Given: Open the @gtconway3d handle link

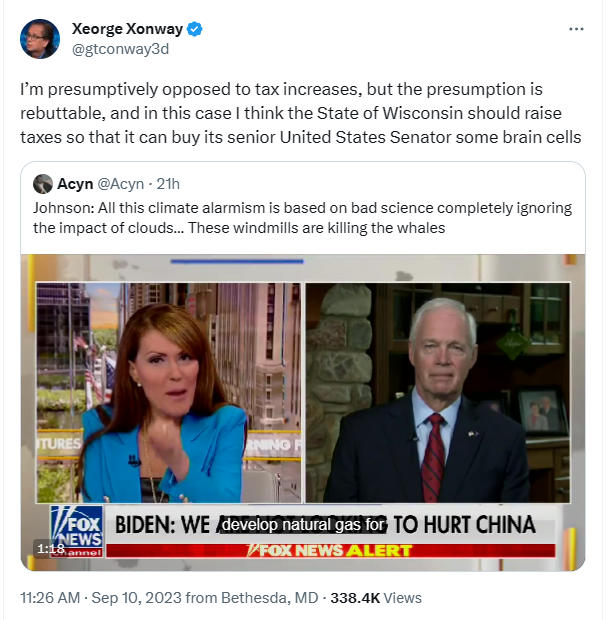Looking at the screenshot, I should point(120,49).
